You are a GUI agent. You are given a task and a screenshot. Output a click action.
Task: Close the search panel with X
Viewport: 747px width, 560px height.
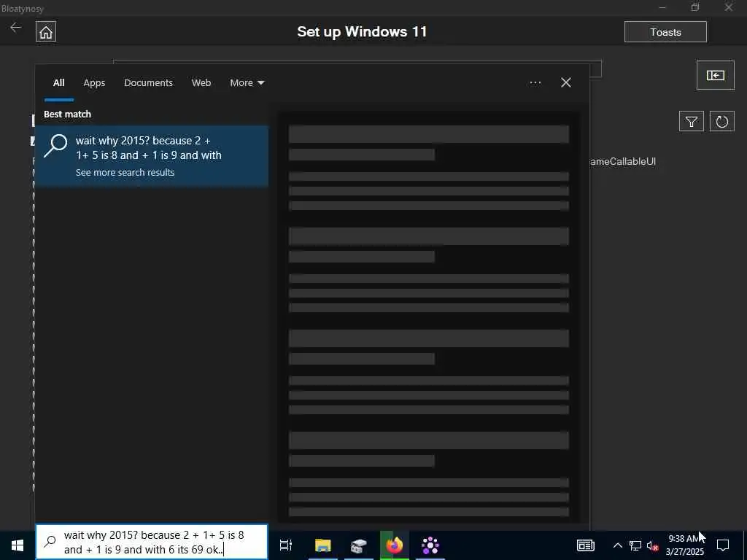(565, 83)
